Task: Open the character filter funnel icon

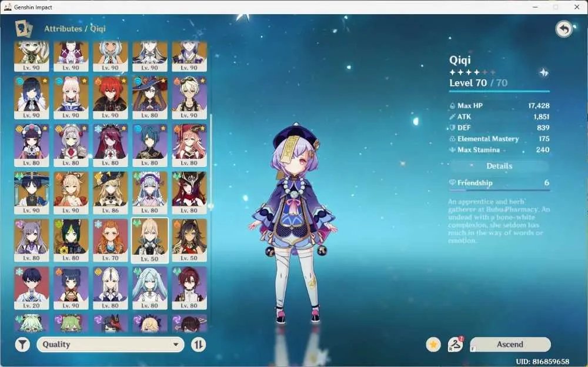Action: tap(22, 344)
